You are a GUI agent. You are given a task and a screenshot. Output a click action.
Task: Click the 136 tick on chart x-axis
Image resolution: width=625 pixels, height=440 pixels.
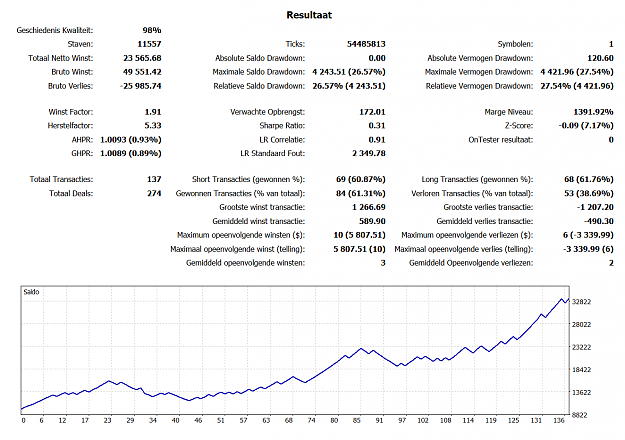click(559, 420)
